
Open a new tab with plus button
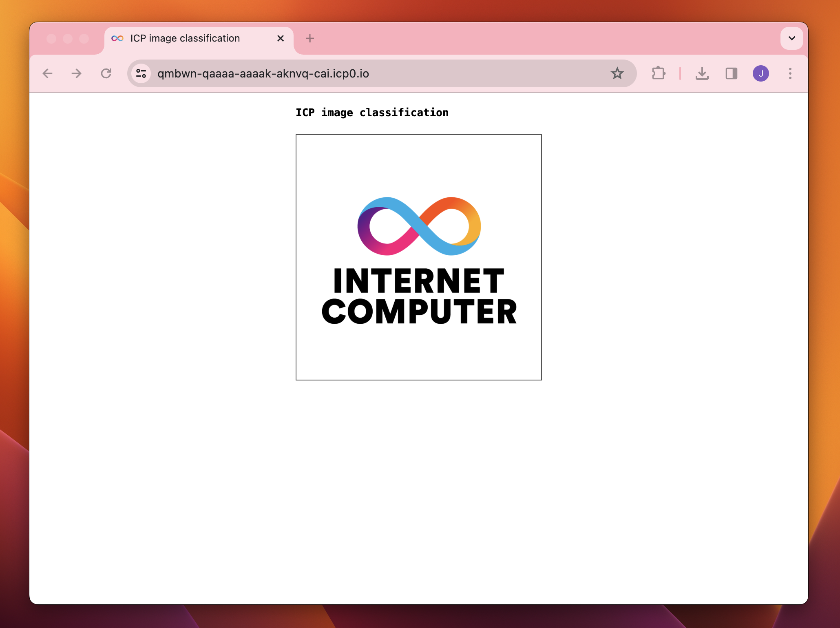click(310, 38)
